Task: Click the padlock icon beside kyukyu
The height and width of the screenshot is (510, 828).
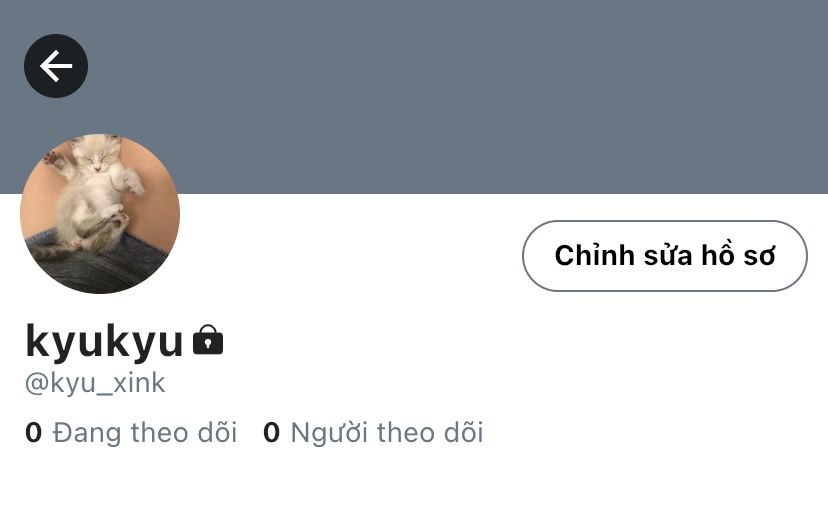Action: tap(208, 339)
